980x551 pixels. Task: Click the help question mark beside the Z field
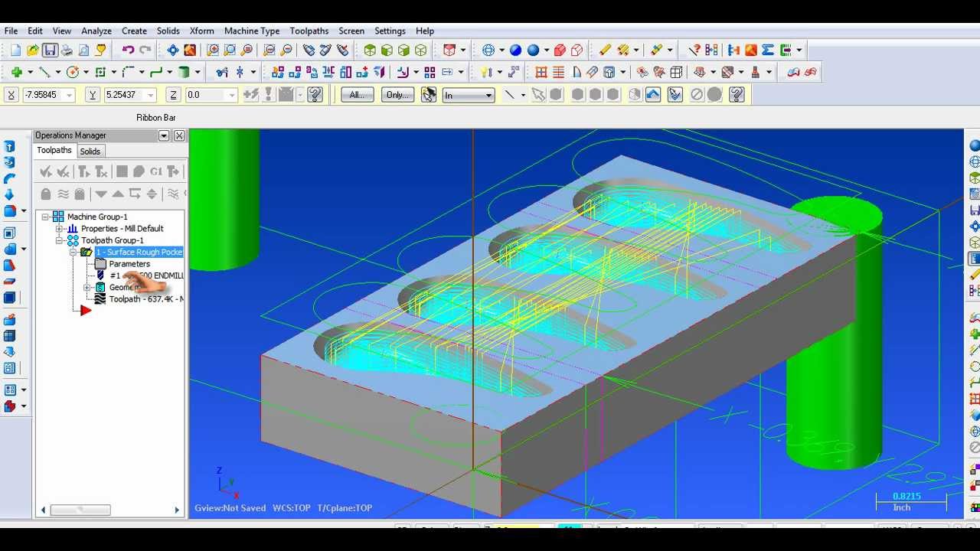[315, 95]
